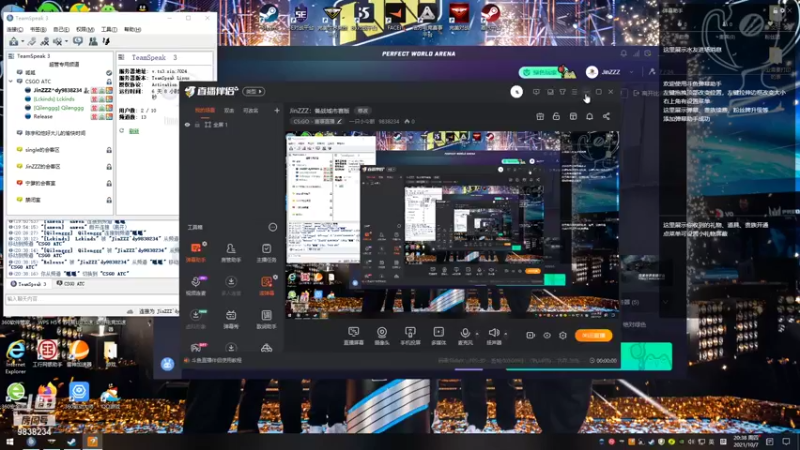Toggle the lock beside 全屏1 source
Image resolution: width=800 pixels, height=450 pixels.
pyautogui.click(x=197, y=124)
